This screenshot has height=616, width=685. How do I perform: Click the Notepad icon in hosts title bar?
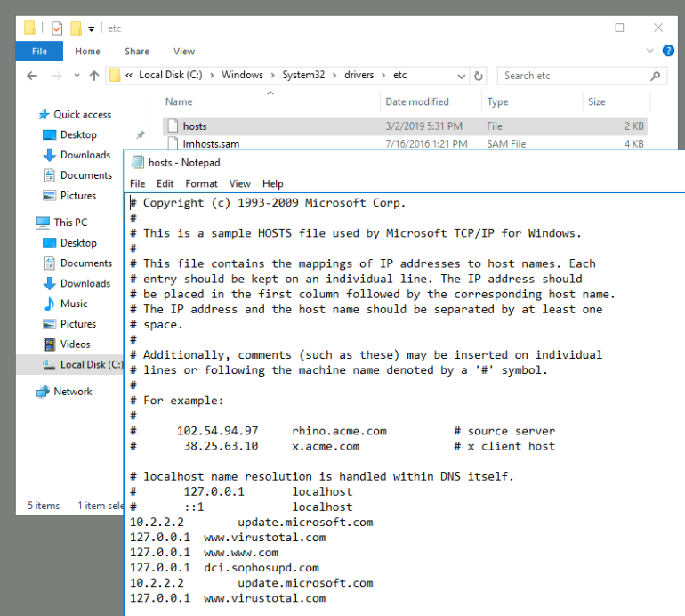pos(138,163)
